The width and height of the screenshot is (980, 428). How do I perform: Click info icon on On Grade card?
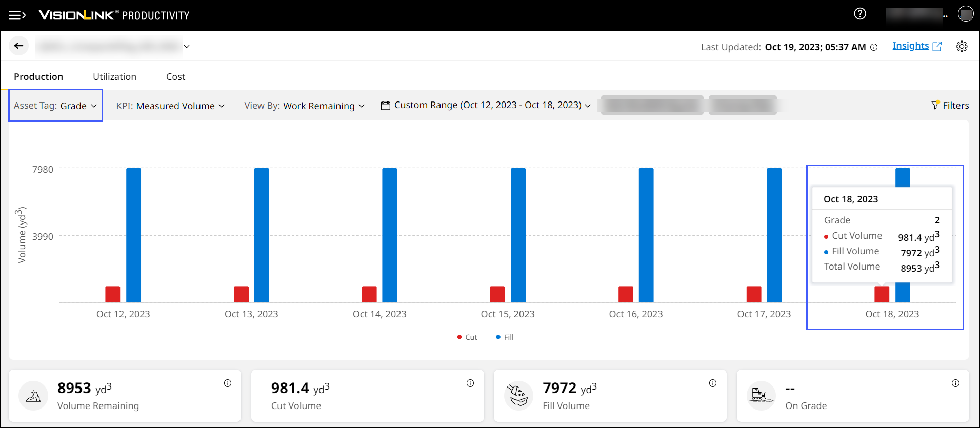click(x=955, y=383)
